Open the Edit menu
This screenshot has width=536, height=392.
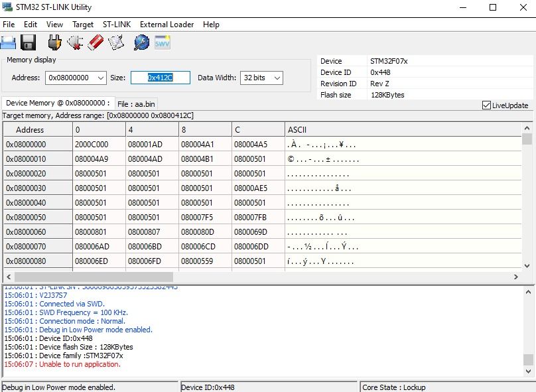point(31,25)
